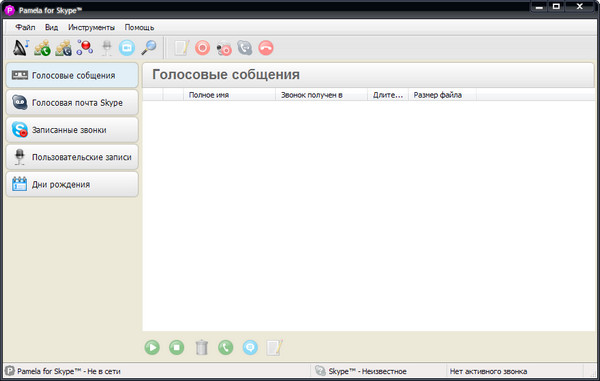Open Записанные звонки section
Viewport: 600px width, 381px height.
pos(72,130)
